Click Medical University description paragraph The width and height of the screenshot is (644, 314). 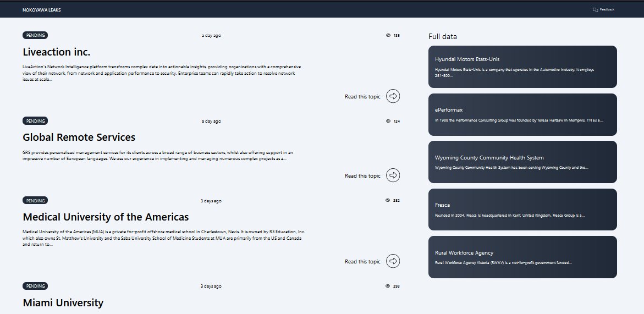164,238
